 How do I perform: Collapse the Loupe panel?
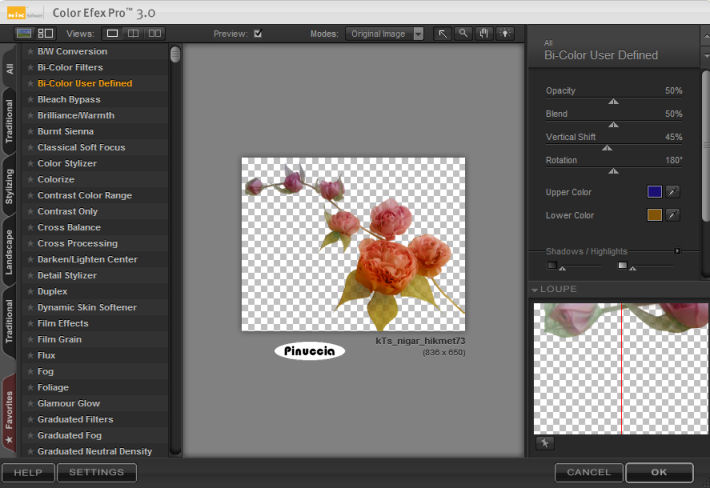(535, 290)
